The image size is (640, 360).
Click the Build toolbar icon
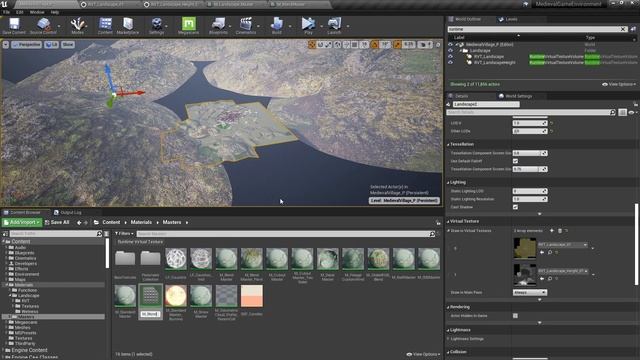pos(277,25)
